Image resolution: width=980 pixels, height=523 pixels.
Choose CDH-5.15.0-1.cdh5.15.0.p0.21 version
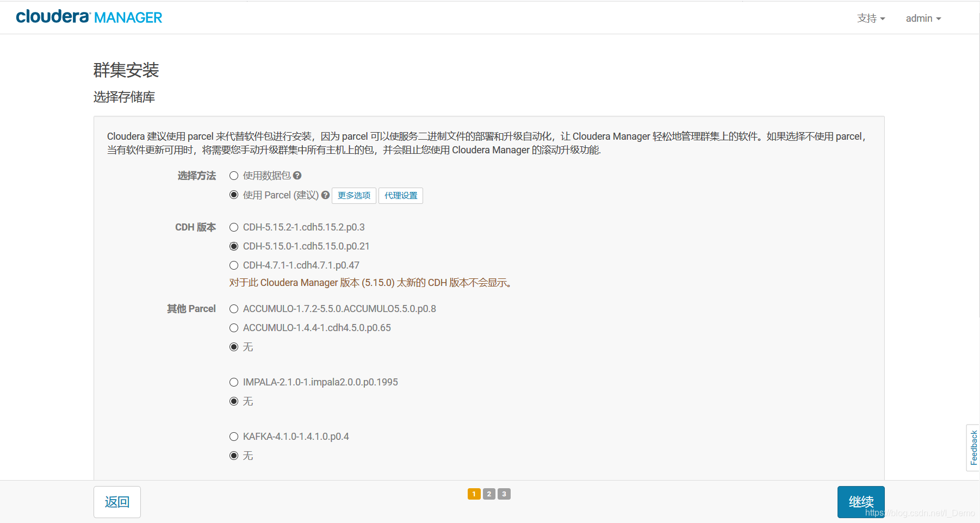234,246
